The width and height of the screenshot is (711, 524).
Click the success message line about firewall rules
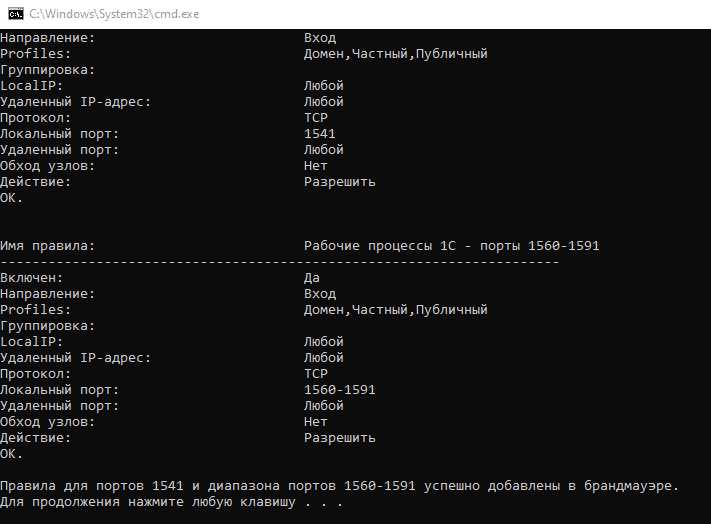pos(339,486)
